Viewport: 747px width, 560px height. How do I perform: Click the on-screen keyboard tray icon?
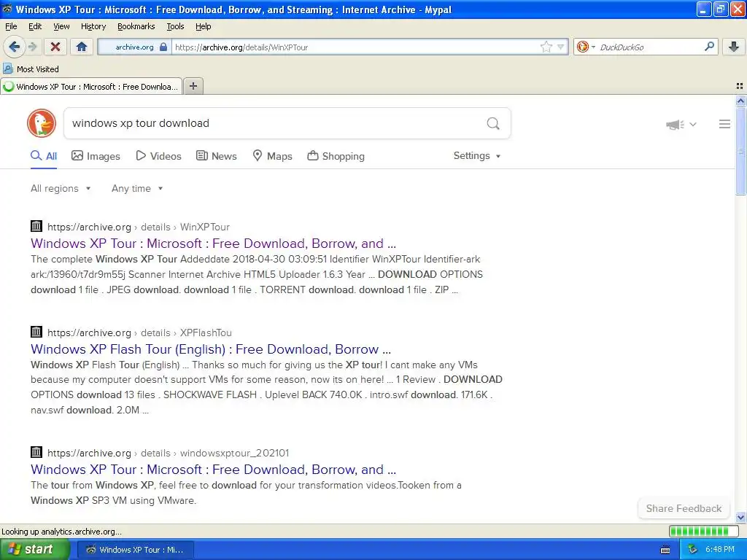coord(665,550)
